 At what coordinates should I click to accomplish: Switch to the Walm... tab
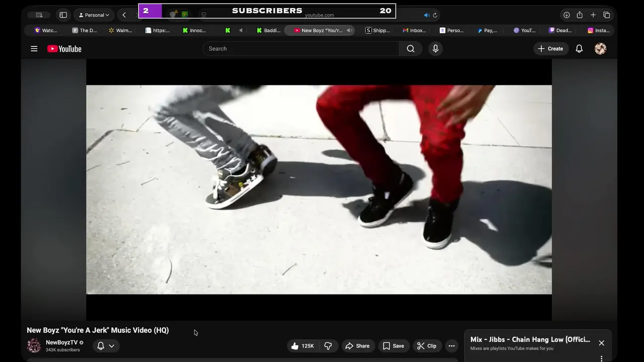coord(121,31)
